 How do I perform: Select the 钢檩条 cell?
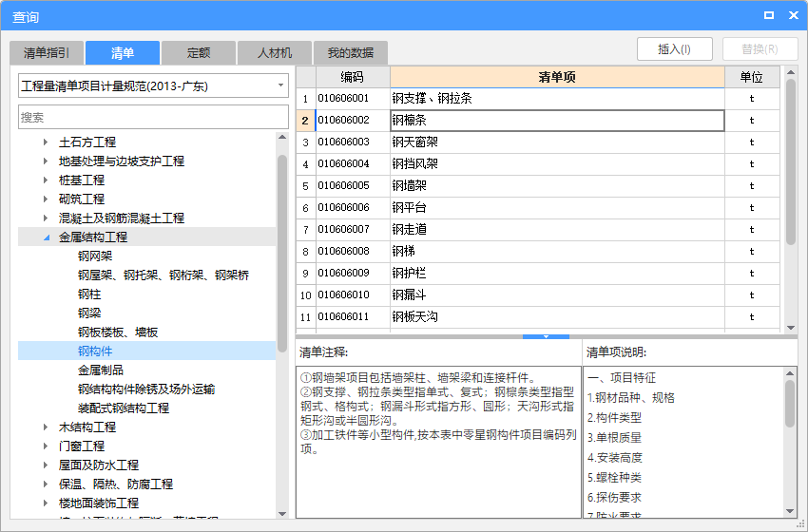558,121
